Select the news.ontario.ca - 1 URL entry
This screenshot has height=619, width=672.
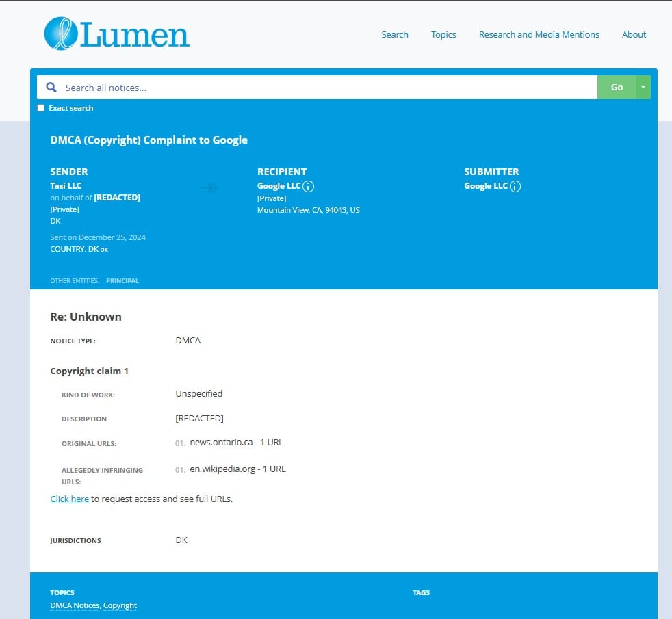(x=237, y=443)
